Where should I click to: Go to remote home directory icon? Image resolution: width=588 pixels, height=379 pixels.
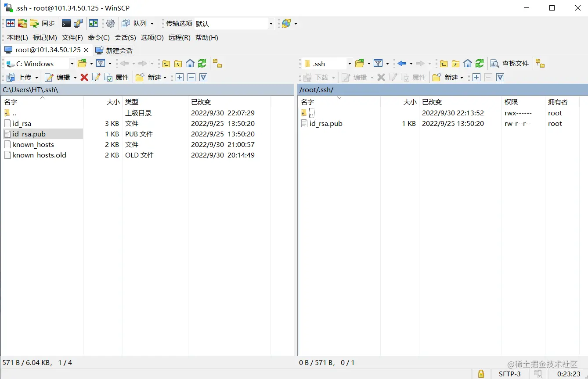pyautogui.click(x=468, y=64)
